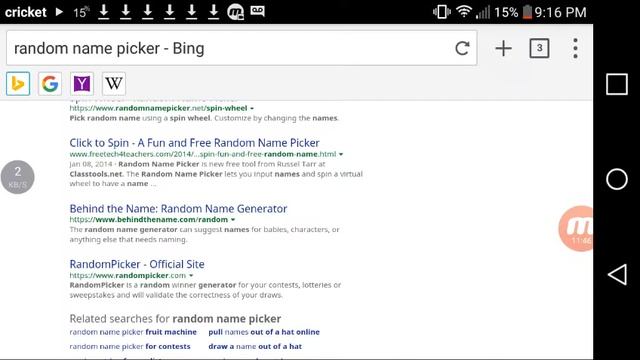640x360 pixels.
Task: Switch to the Google search engine icon
Action: [50, 84]
